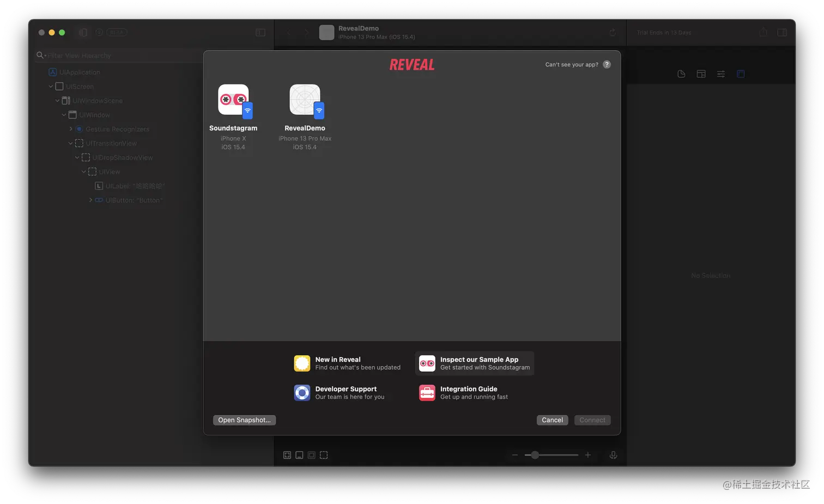Click the zoom to fit canvas icon
The height and width of the screenshot is (504, 824).
pos(287,455)
